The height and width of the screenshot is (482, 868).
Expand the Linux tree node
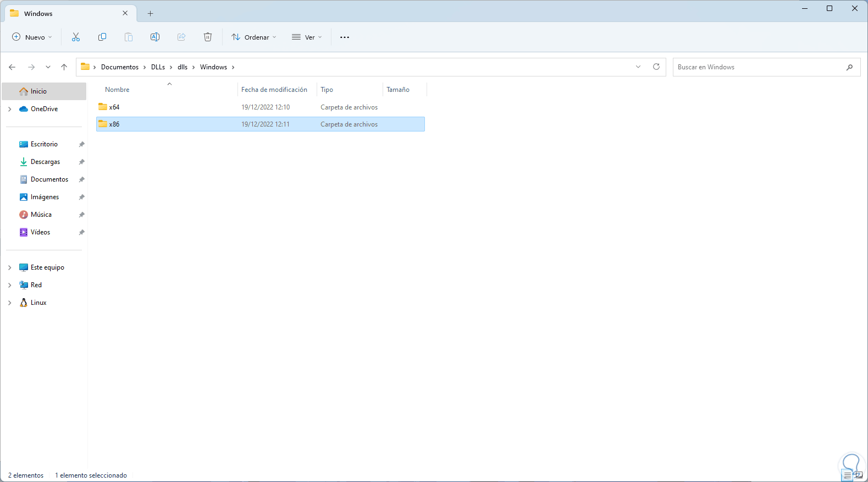pos(10,303)
